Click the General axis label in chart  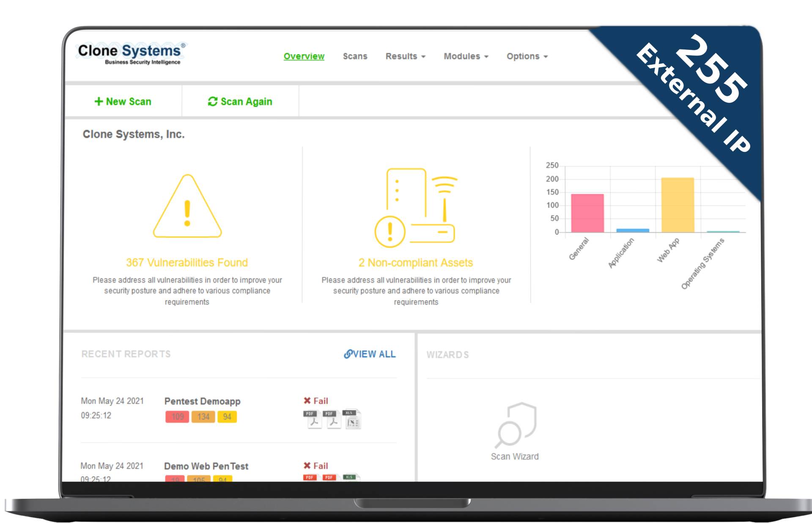(579, 249)
